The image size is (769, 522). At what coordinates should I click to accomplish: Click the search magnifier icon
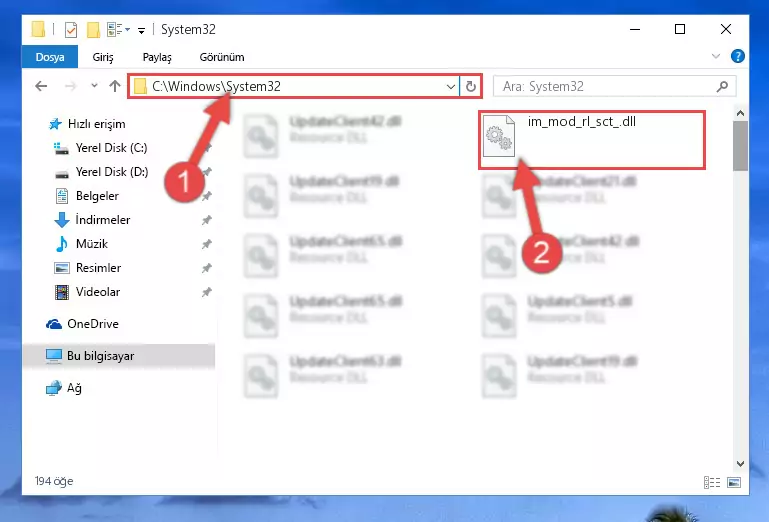(722, 87)
